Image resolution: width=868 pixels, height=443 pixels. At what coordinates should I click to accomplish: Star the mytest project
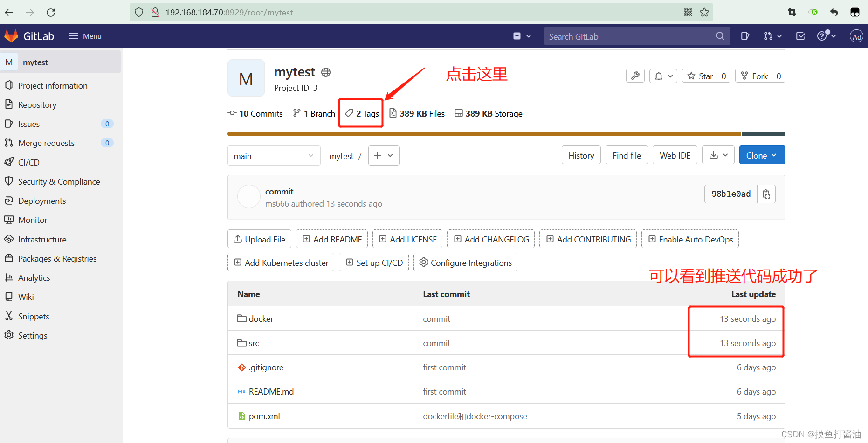pos(700,76)
